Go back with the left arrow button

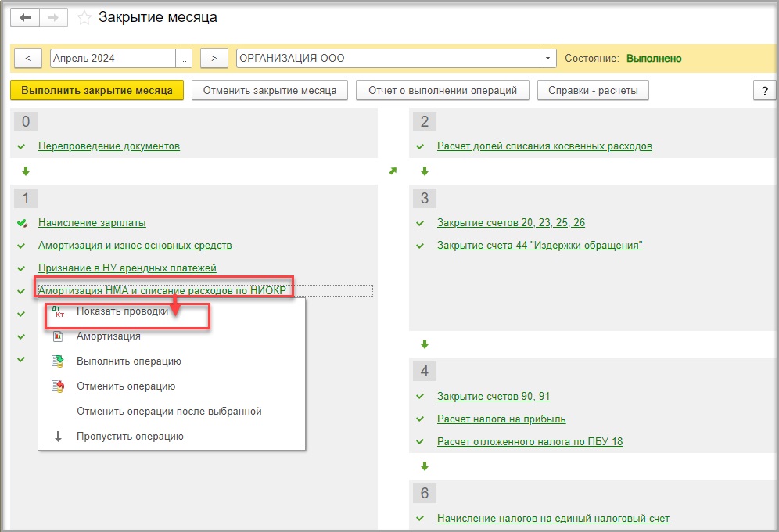(25, 18)
